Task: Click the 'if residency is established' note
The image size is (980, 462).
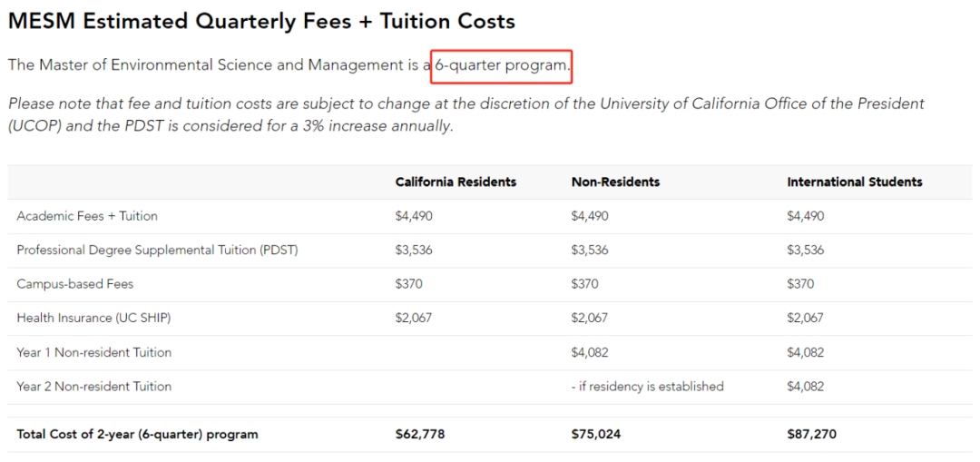Action: (648, 387)
